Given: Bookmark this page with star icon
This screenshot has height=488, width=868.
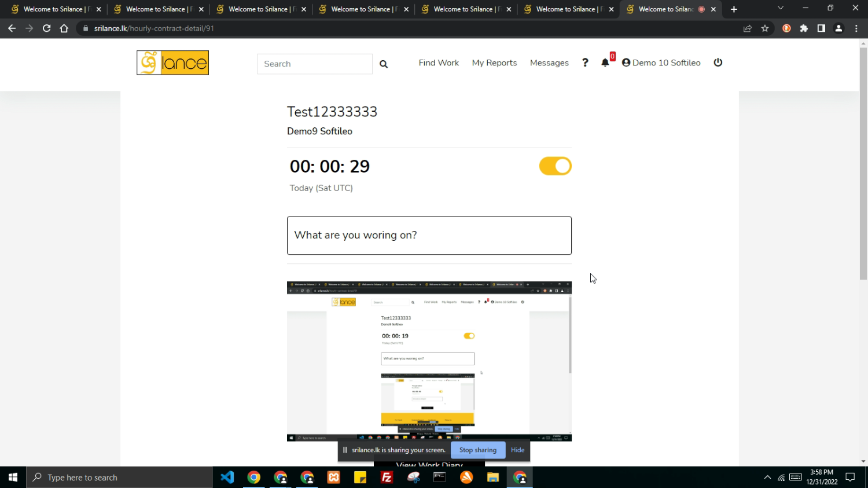Looking at the screenshot, I should pos(765,28).
